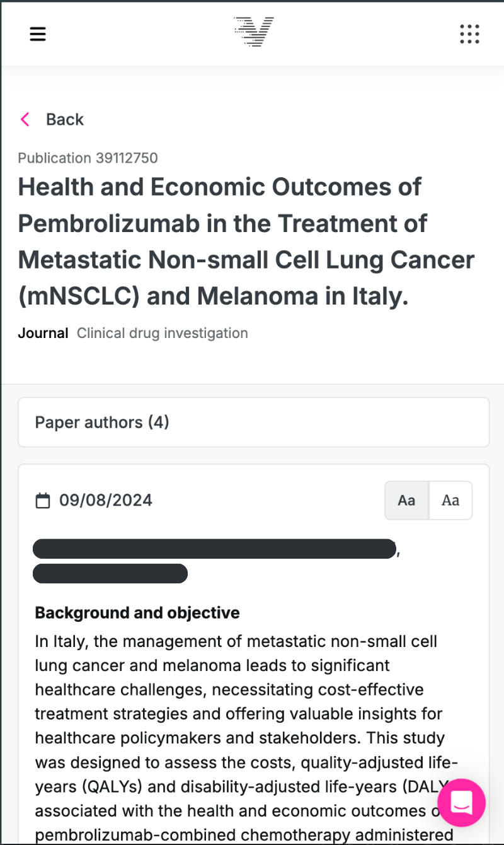Click the first redacted author line

coord(214,549)
